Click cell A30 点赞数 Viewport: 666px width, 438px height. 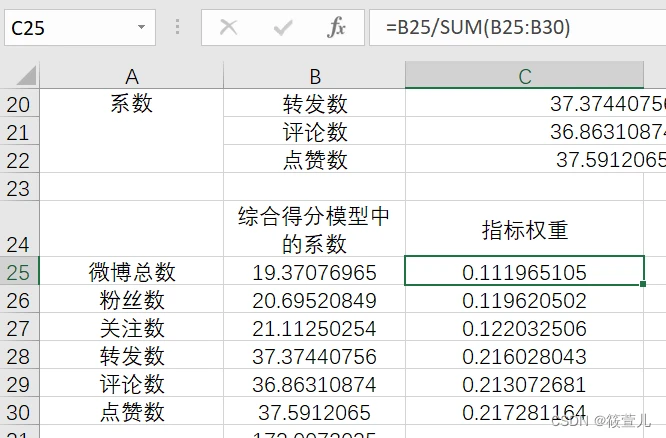point(132,411)
